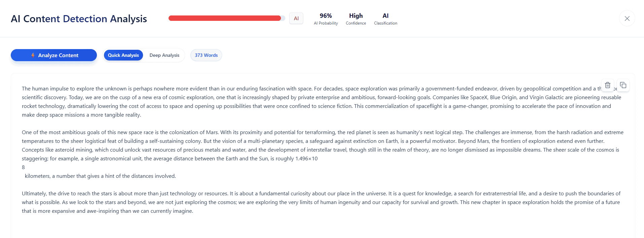The image size is (644, 238).
Task: Click the AI Content Detection Analysis heading
Action: coord(79,19)
